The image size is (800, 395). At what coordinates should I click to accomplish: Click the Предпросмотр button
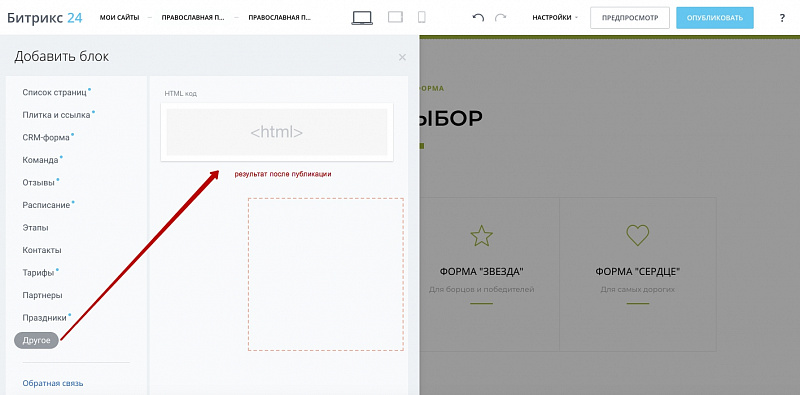click(x=630, y=18)
